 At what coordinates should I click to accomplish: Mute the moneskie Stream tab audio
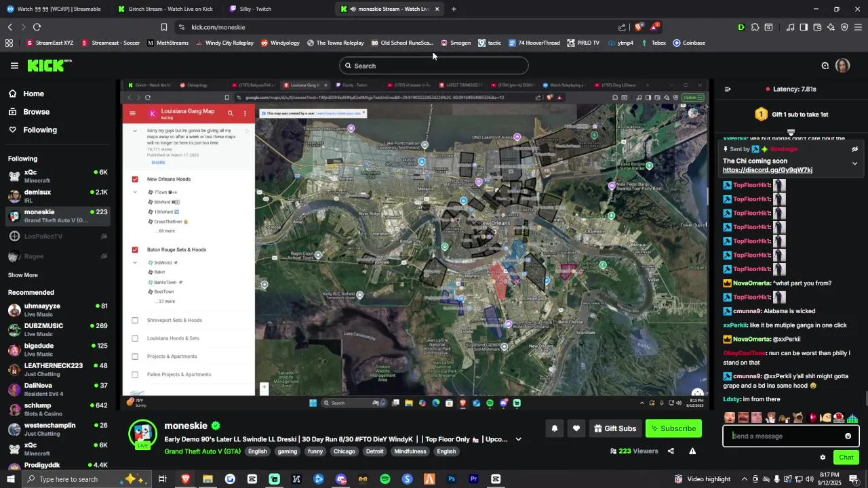pos(353,9)
